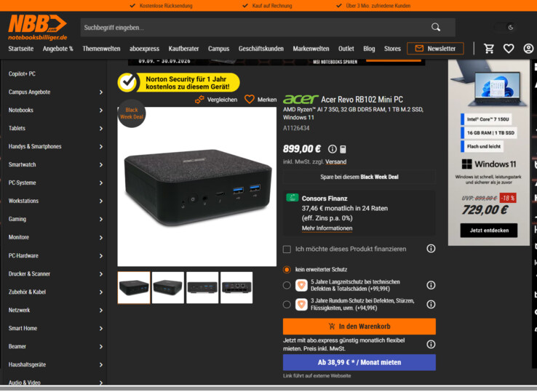This screenshot has width=537, height=392.
Task: Open PC-Hardware sidebar category
Action: point(23,255)
